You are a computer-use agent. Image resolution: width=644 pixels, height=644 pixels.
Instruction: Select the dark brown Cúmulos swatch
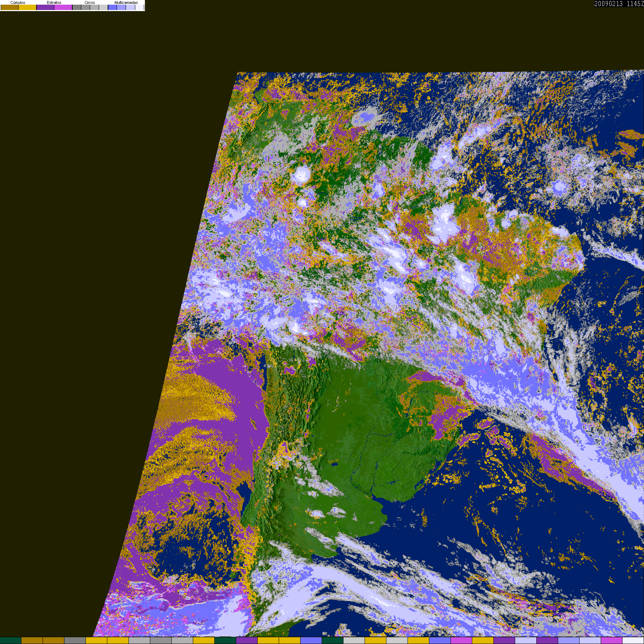pyautogui.click(x=10, y=7)
